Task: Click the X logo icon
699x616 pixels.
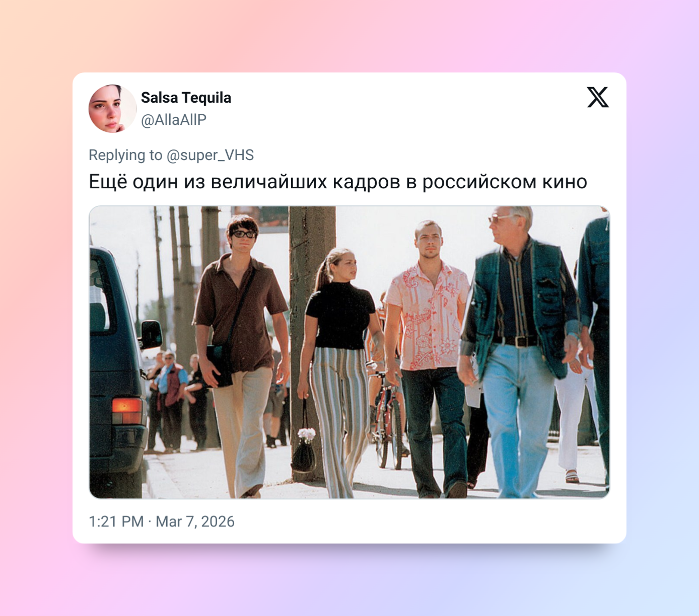Action: [x=598, y=97]
